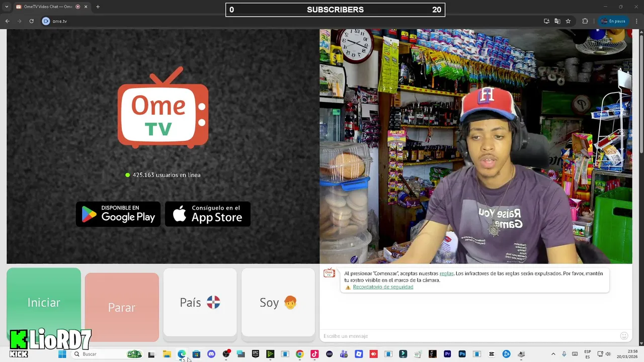Open the Google Play download badge
The image size is (644, 362).
[118, 214]
